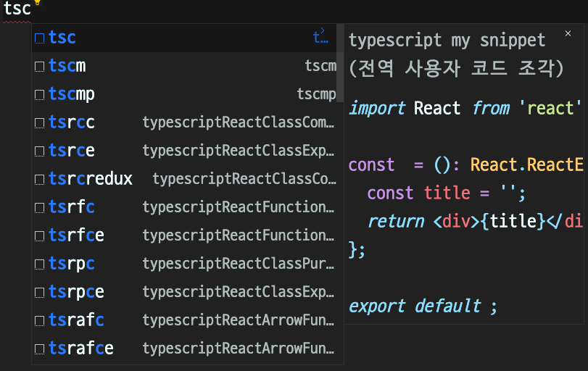Click the snippet icon beside tscm
The height and width of the screenshot is (371, 588).
click(x=39, y=67)
